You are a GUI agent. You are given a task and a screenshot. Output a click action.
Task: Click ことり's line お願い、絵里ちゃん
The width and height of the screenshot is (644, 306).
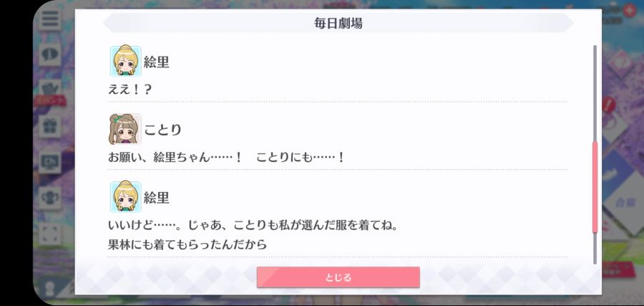226,158
